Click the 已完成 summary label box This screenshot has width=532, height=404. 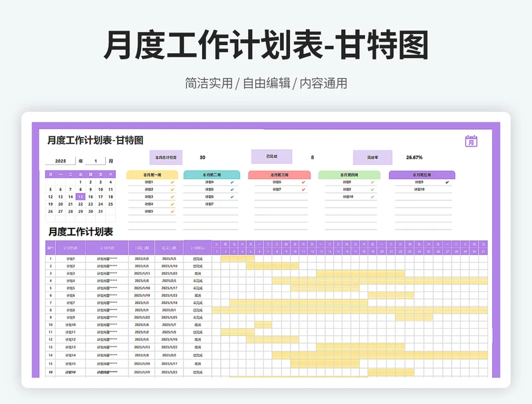271,156
